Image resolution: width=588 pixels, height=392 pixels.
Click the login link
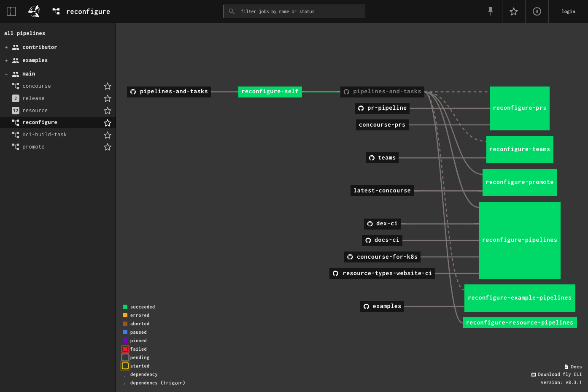(x=568, y=11)
